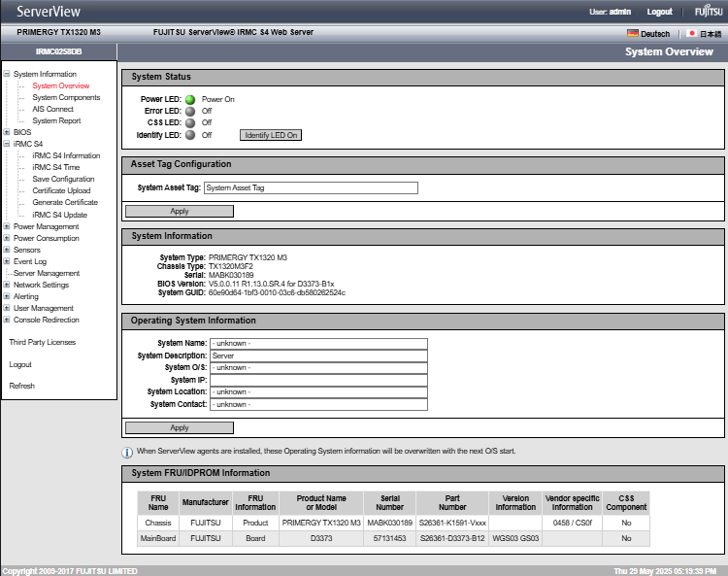Click the System GUID value
728x576 pixels.
click(x=277, y=292)
